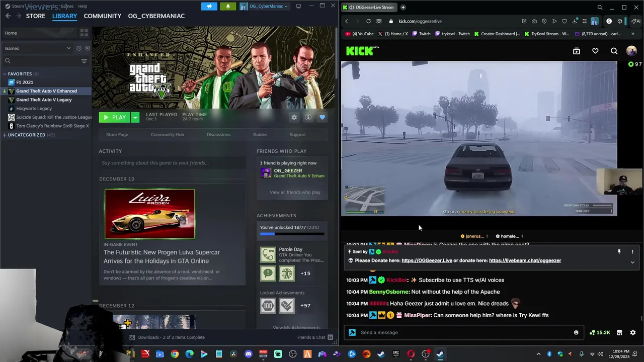The height and width of the screenshot is (362, 644).
Task: Open Steam notifications bell
Action: [x=228, y=6]
